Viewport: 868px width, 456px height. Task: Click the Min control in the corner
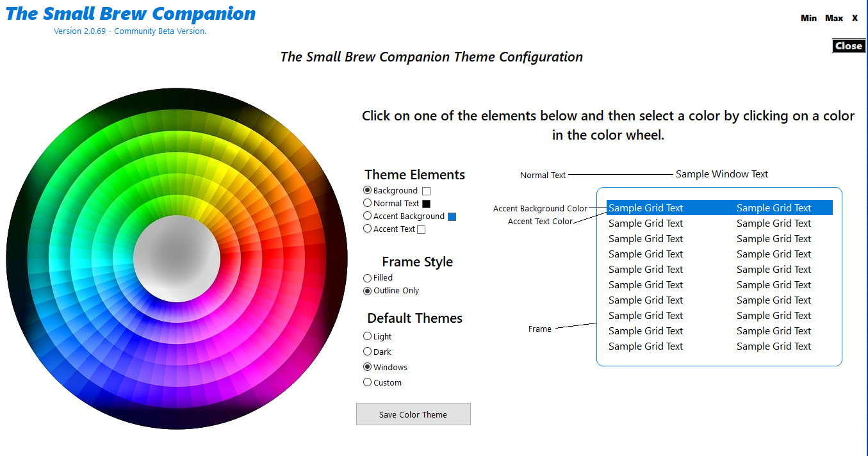coord(808,18)
